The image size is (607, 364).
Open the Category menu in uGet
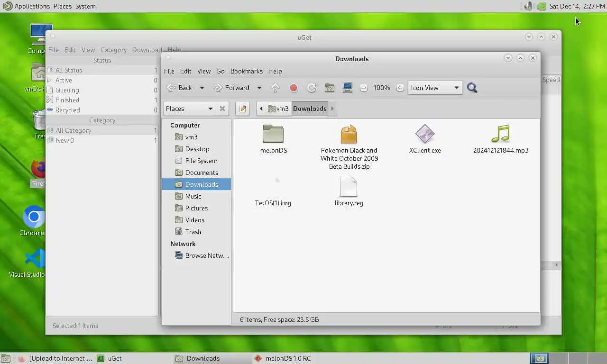click(x=113, y=50)
